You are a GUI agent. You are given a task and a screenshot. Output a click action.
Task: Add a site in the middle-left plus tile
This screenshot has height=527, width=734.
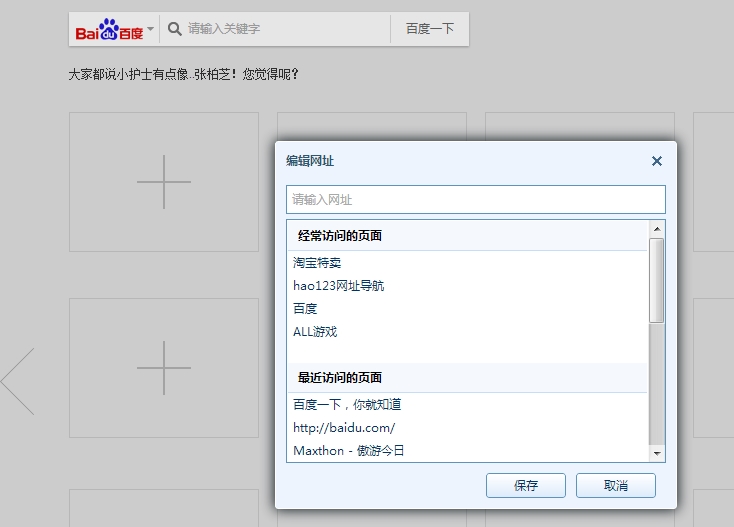pyautogui.click(x=164, y=368)
